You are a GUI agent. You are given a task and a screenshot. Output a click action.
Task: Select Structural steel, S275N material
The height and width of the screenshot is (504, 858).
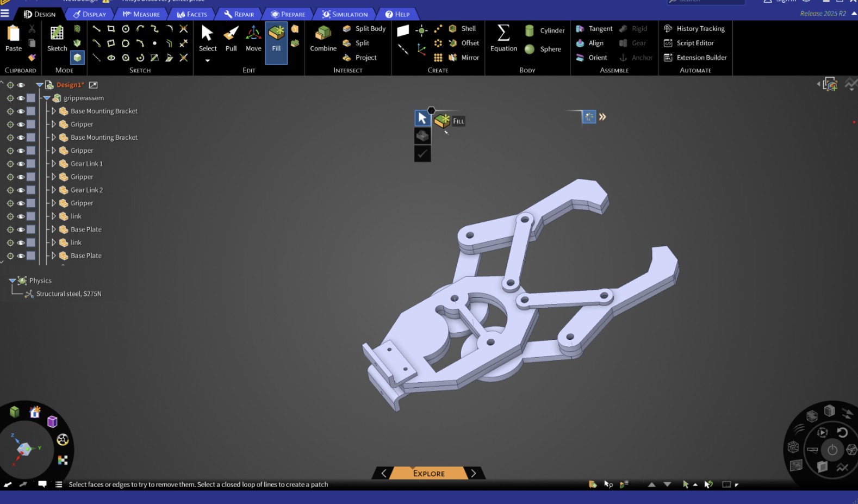69,294
